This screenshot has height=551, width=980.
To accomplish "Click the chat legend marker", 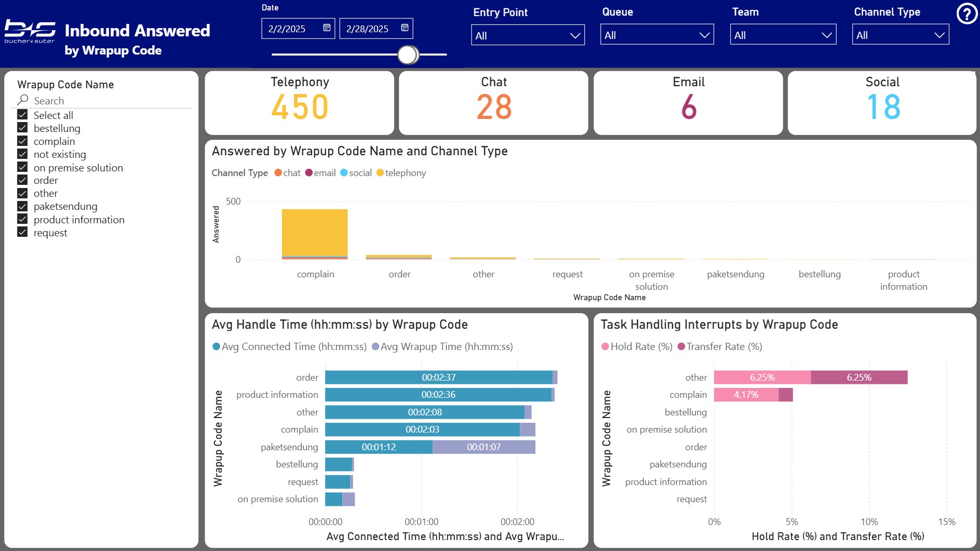I will click(x=278, y=173).
